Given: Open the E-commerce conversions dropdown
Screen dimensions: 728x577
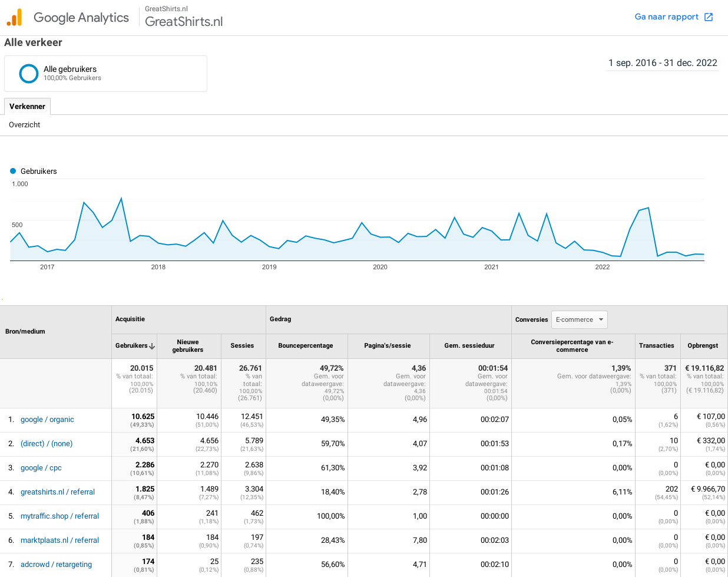Looking at the screenshot, I should [x=579, y=319].
